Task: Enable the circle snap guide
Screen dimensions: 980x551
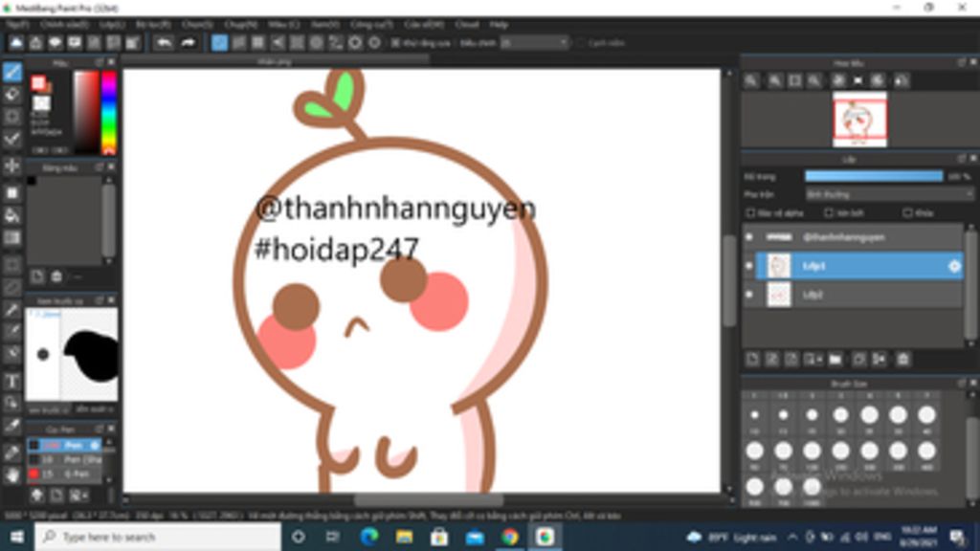Action: click(x=316, y=42)
